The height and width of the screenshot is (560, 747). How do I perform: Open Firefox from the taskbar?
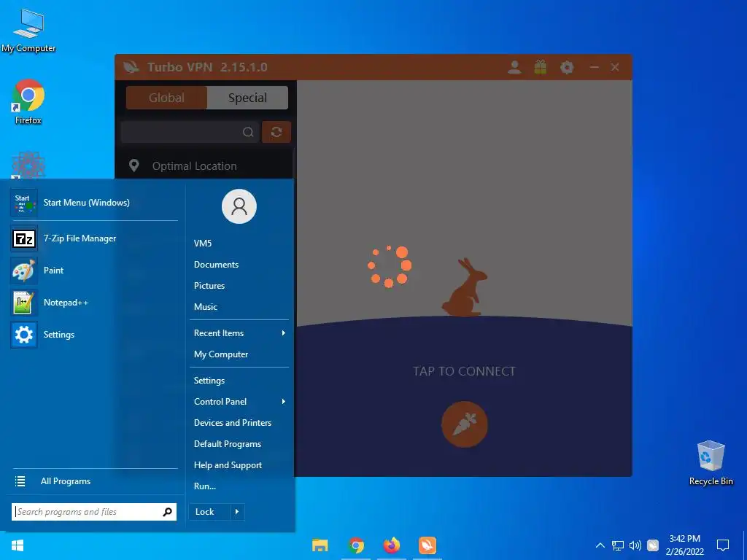click(392, 545)
